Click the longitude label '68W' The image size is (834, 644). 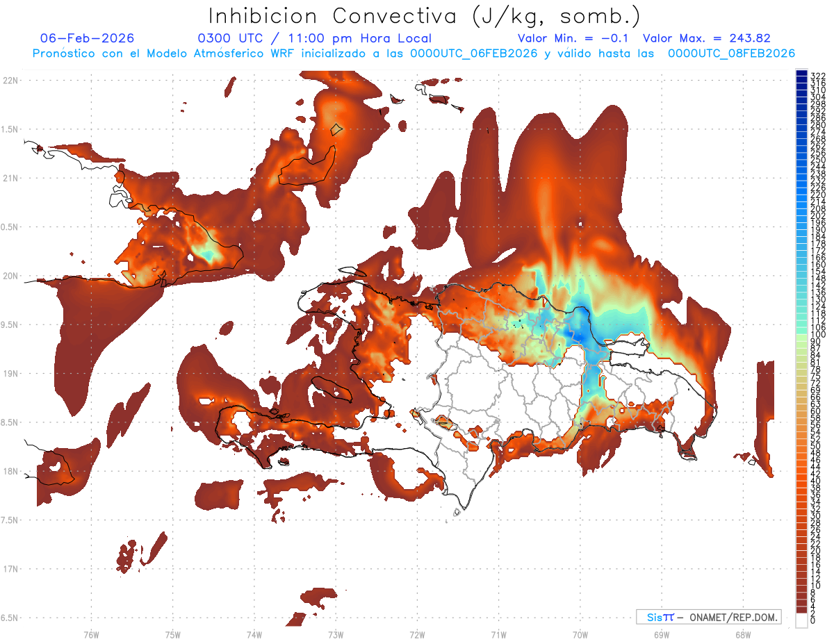(743, 634)
